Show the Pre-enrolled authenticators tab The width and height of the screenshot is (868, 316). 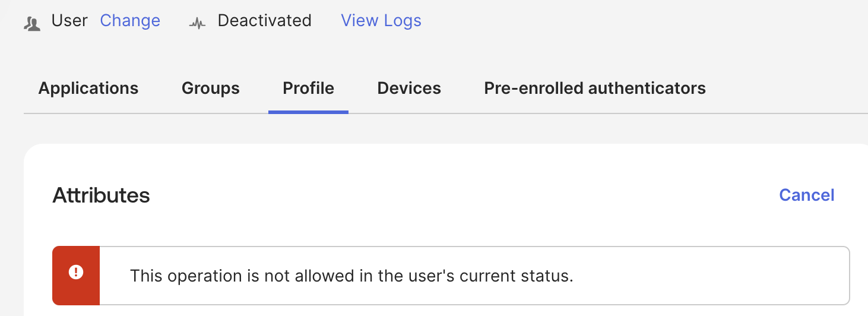click(x=595, y=89)
